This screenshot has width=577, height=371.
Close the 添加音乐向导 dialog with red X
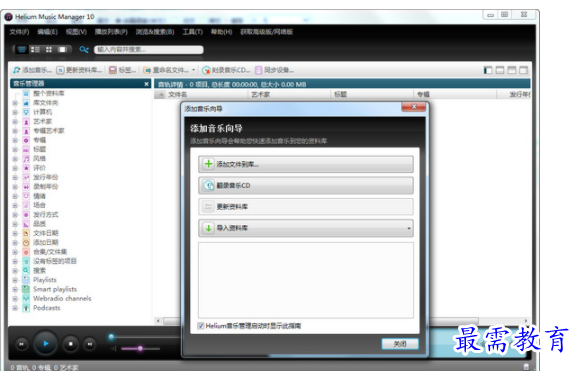pyautogui.click(x=414, y=107)
